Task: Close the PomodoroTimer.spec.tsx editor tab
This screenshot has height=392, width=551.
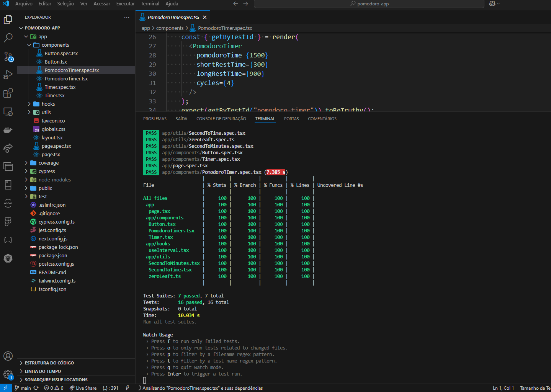Action: coord(205,17)
